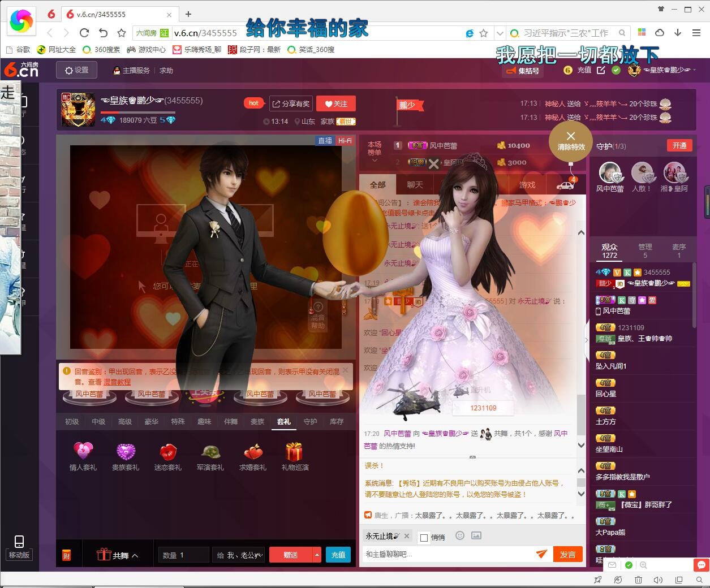Click the speaker volume icon in the status bar
Viewport: 710px width, 588px height.
tap(658, 580)
